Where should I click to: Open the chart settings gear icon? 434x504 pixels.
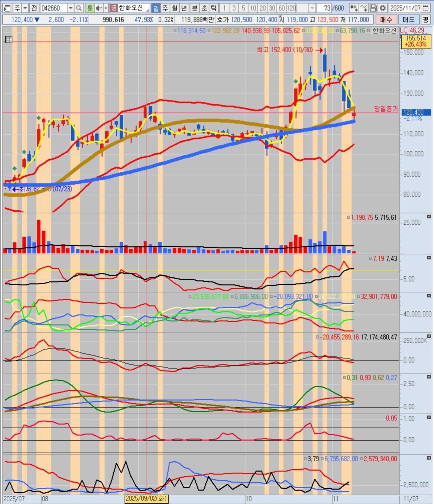(383, 8)
